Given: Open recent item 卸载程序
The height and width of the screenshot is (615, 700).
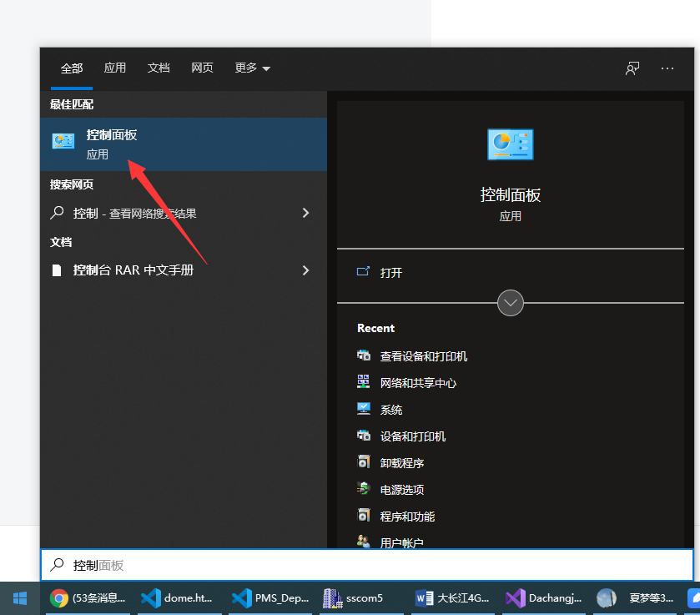Looking at the screenshot, I should point(402,463).
